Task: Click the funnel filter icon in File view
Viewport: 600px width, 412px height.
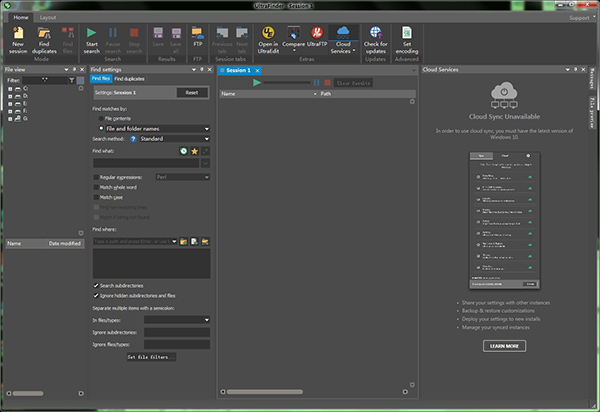Action: 72,80
